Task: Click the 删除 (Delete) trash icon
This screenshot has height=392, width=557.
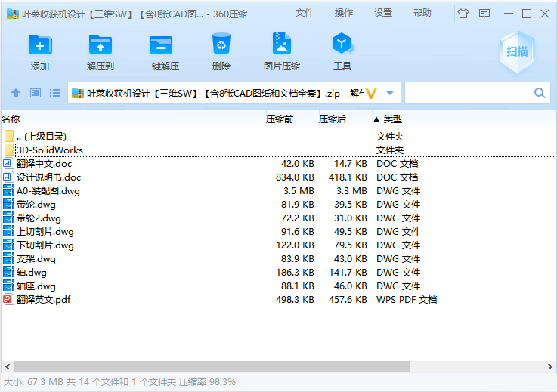Action: (x=221, y=44)
